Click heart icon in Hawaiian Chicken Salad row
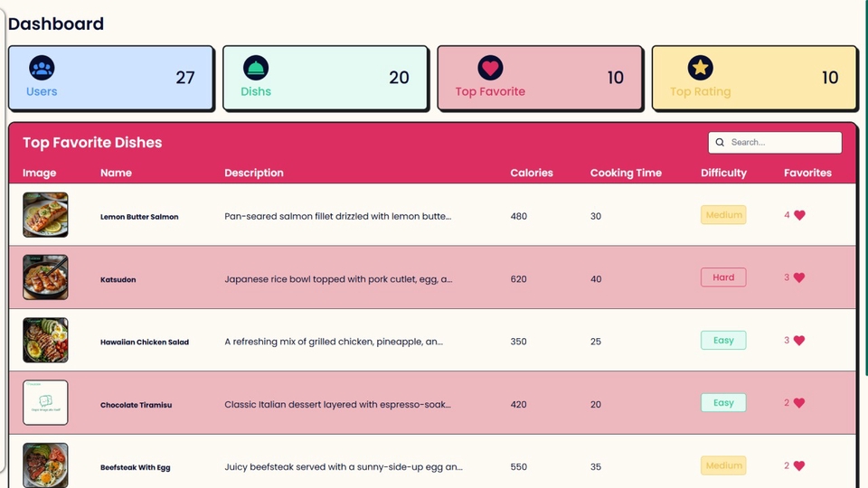The image size is (868, 488). click(x=799, y=341)
